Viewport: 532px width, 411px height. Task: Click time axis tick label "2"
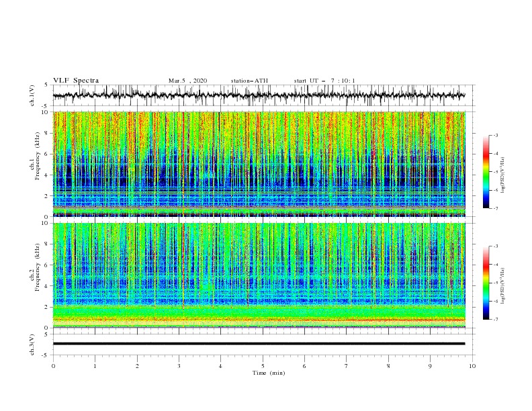(137, 366)
